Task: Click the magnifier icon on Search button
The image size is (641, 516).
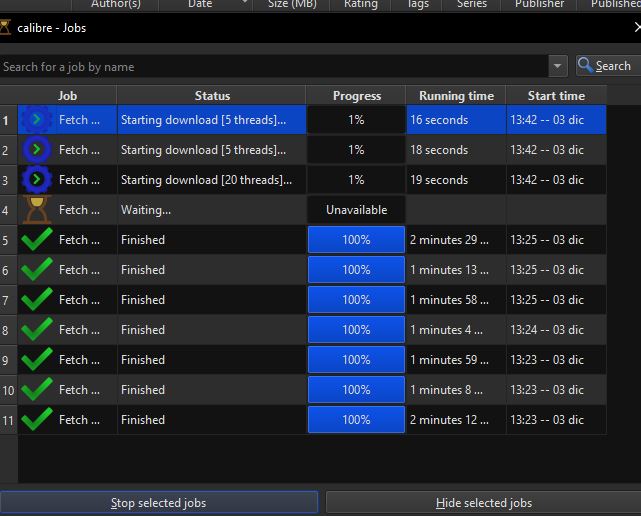Action: click(585, 65)
